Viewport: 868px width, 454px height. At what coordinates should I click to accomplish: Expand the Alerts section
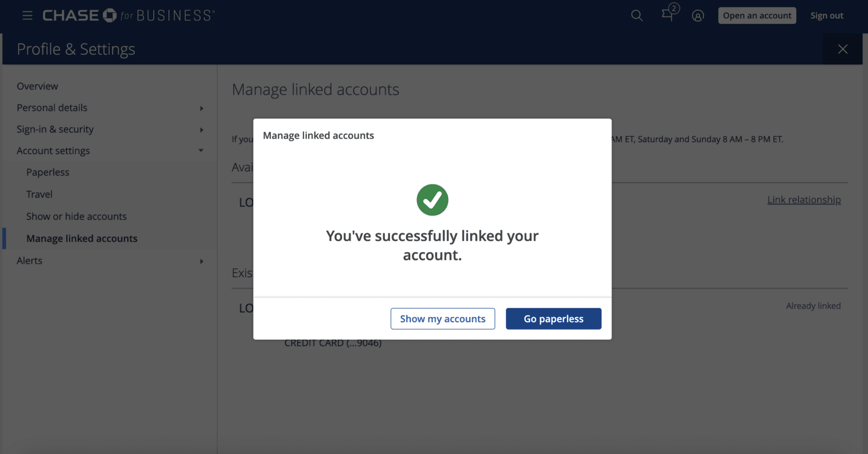pyautogui.click(x=29, y=260)
